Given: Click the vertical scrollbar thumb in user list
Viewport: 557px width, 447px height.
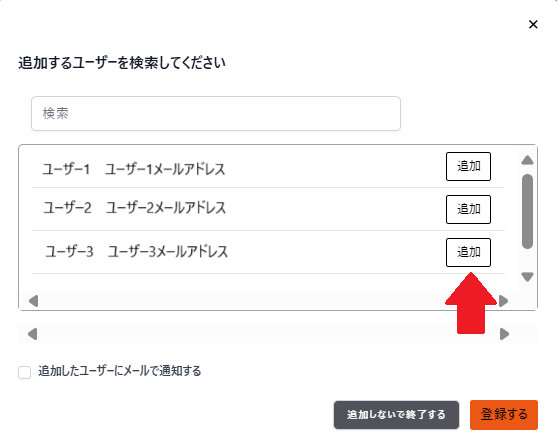Looking at the screenshot, I should 528,211.
